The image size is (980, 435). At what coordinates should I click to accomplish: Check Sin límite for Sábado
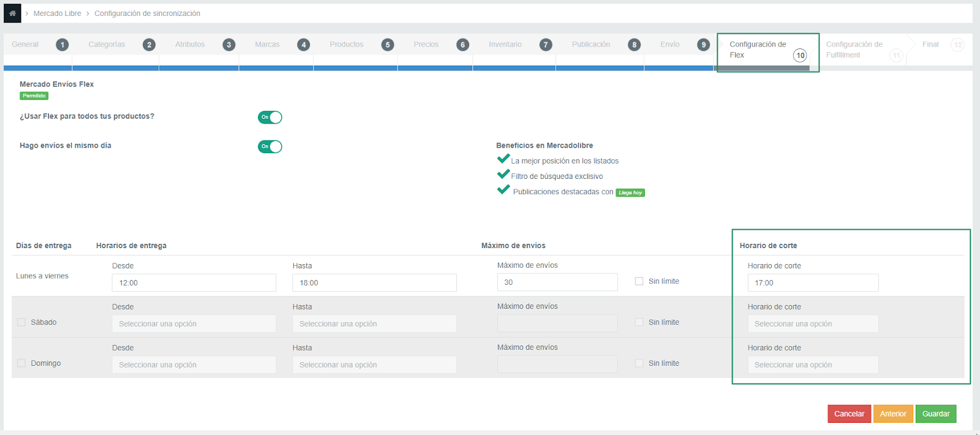639,322
